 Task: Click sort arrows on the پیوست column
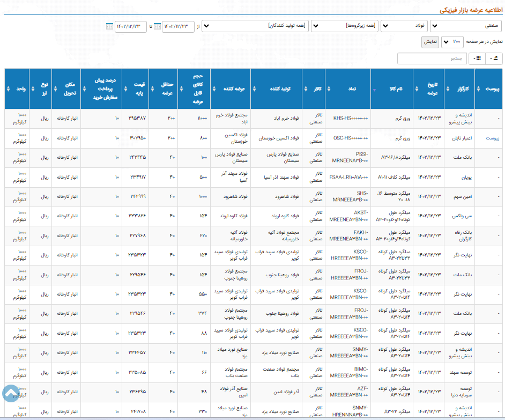click(x=478, y=89)
